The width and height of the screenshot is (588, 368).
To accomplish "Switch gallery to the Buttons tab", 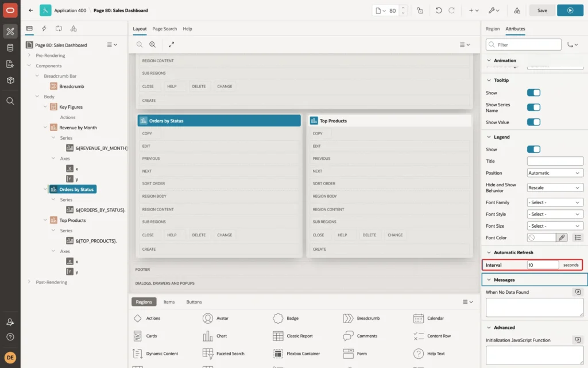I will [x=194, y=302].
